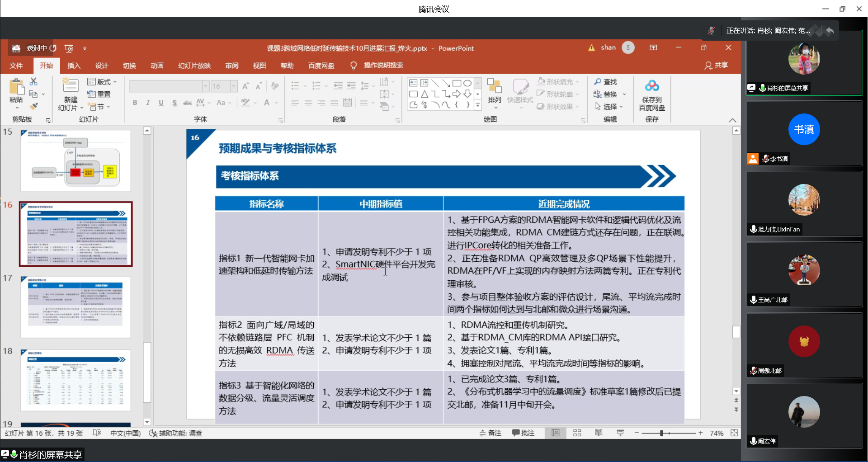
Task: Toggle Strikethrough formatting
Action: coord(187,103)
